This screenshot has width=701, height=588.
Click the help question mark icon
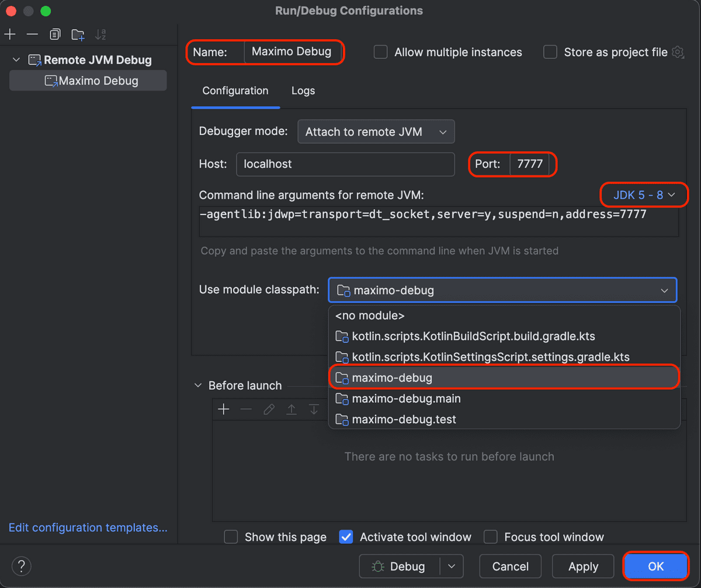(x=21, y=566)
